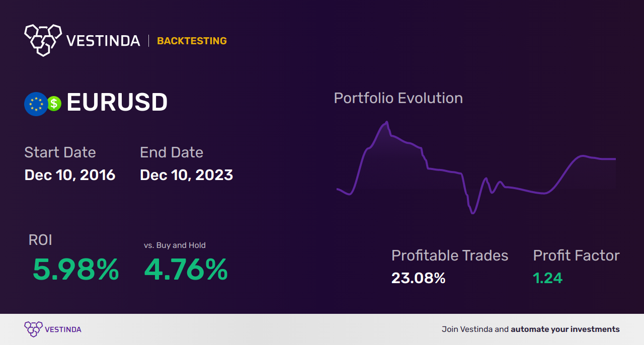Click the VESTINDA text in footer
The image size is (644, 345).
63,329
